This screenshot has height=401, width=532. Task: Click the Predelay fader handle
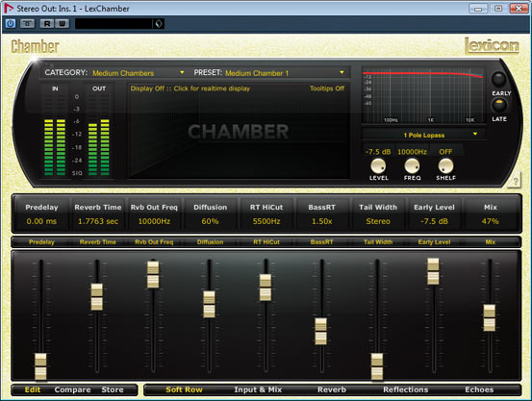click(40, 366)
